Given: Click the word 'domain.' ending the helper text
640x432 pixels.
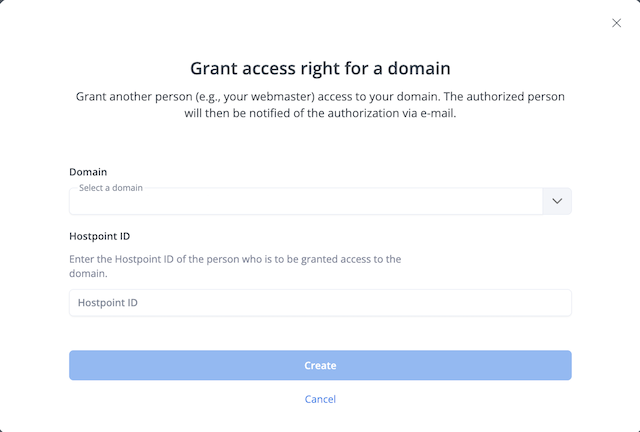Looking at the screenshot, I should point(88,274).
